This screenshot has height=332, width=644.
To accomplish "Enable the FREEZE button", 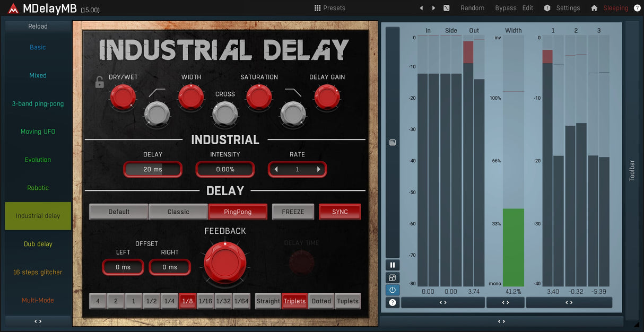I will coord(293,212).
